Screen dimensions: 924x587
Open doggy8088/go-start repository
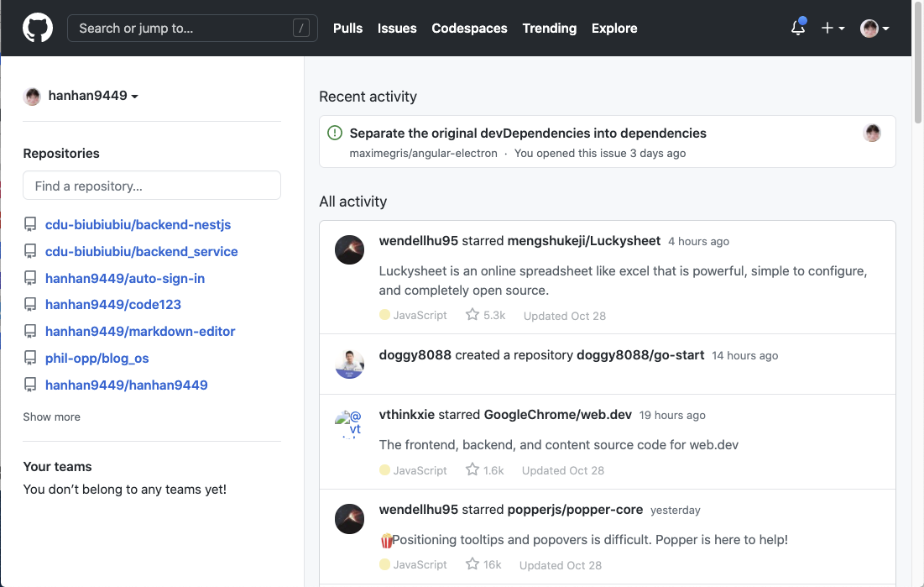coord(640,355)
